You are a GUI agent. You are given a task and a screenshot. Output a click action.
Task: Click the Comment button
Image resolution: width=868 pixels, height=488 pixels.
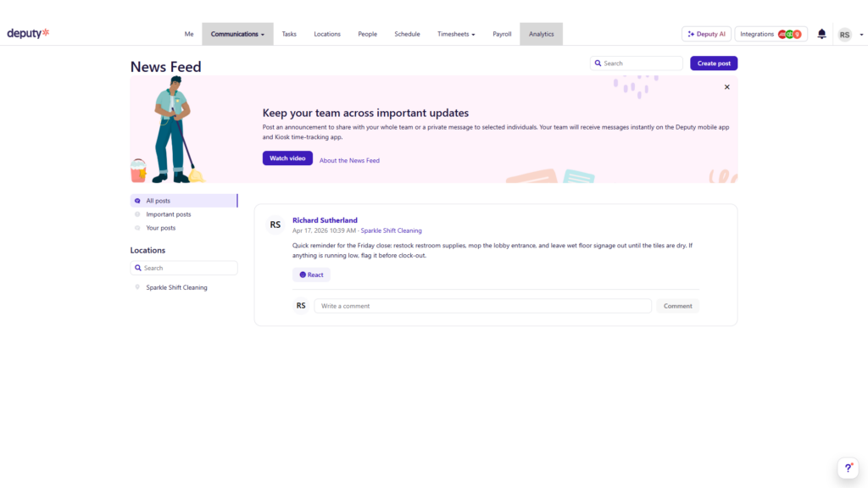tap(677, 306)
